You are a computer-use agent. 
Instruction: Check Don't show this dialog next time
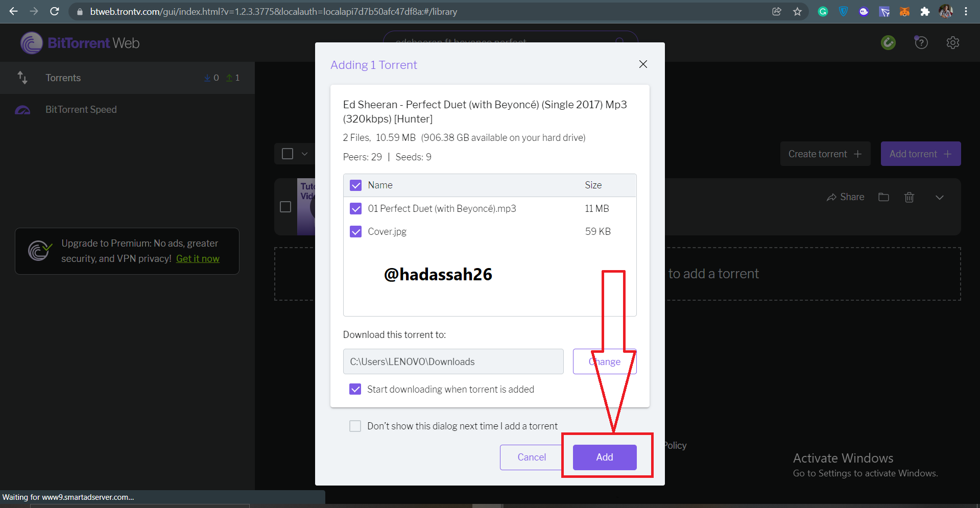355,426
